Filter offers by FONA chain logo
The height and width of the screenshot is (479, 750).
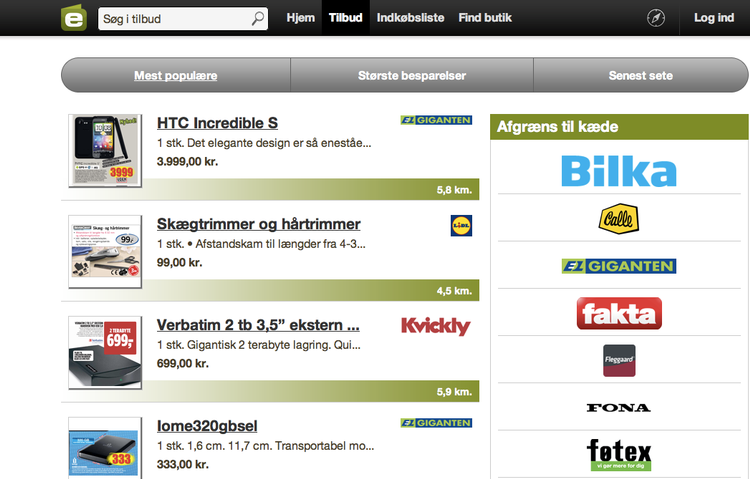pyautogui.click(x=618, y=408)
